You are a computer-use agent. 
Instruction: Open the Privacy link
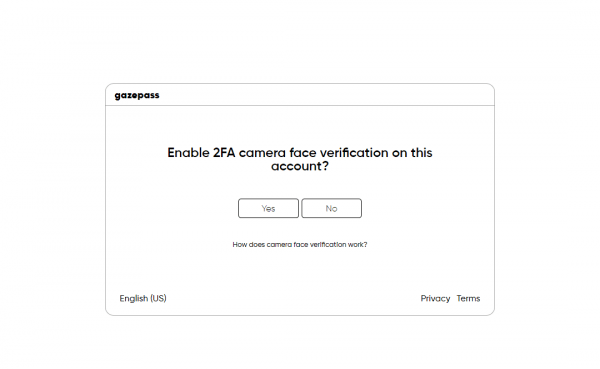(435, 298)
